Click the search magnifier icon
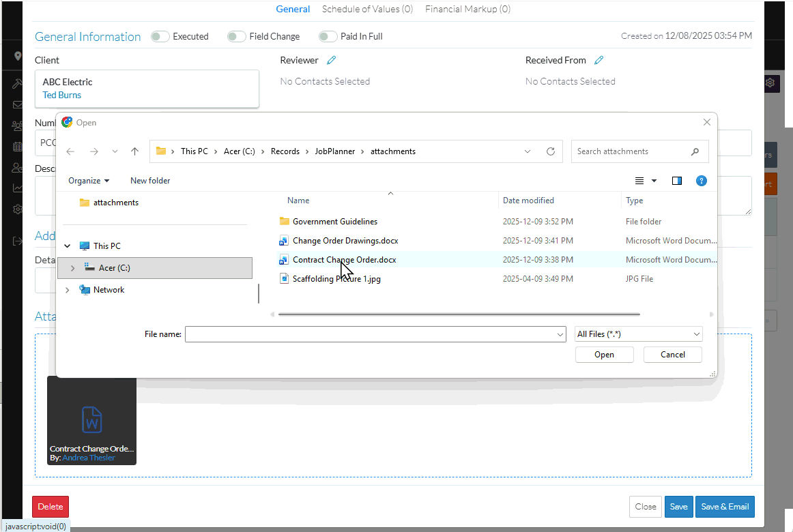 click(x=695, y=151)
